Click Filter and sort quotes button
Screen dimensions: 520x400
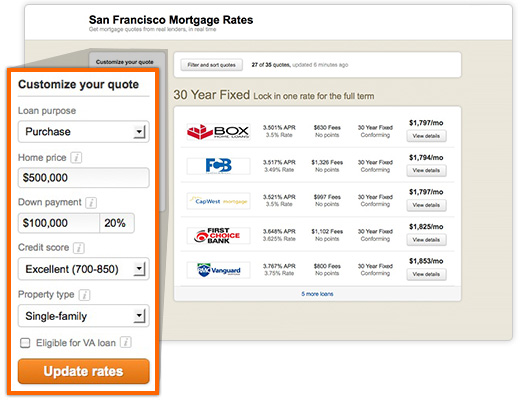[212, 65]
